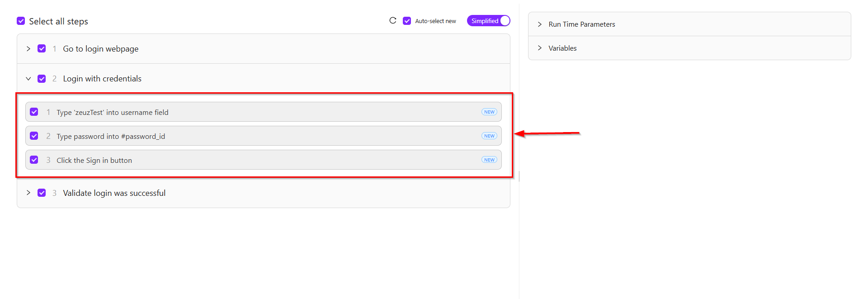Viewport: 868px width, 299px height.
Task: Uncheck Login with credentials step checkbox
Action: tap(42, 79)
